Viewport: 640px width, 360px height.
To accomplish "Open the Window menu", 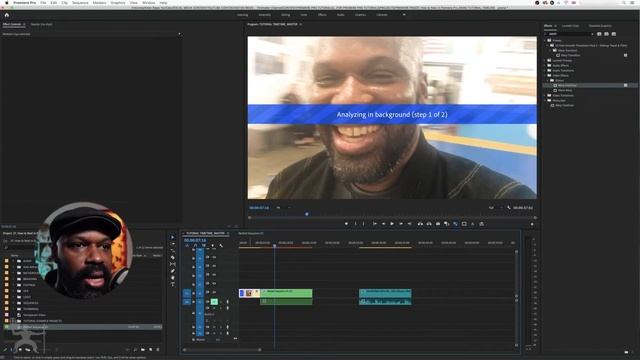I will 149,3.
